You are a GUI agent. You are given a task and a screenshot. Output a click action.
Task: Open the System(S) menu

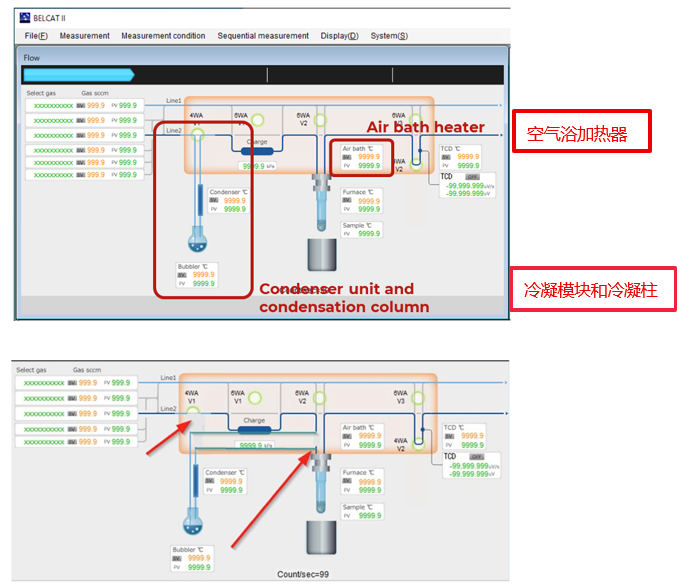point(389,36)
